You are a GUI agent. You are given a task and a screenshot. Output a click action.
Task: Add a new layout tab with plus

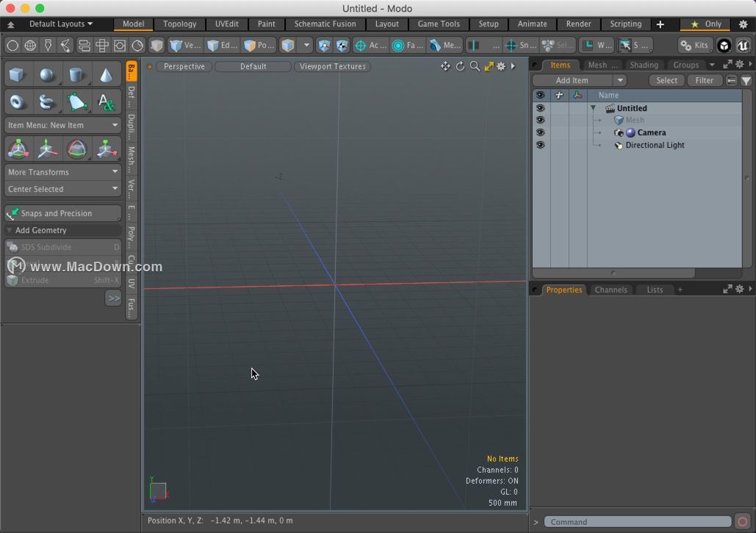[x=660, y=24]
